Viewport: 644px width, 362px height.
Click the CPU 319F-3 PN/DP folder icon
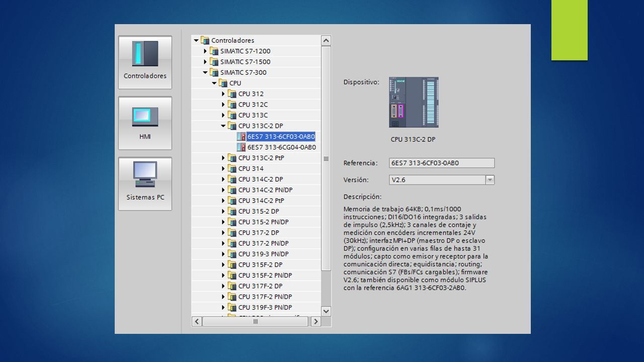coord(232,307)
